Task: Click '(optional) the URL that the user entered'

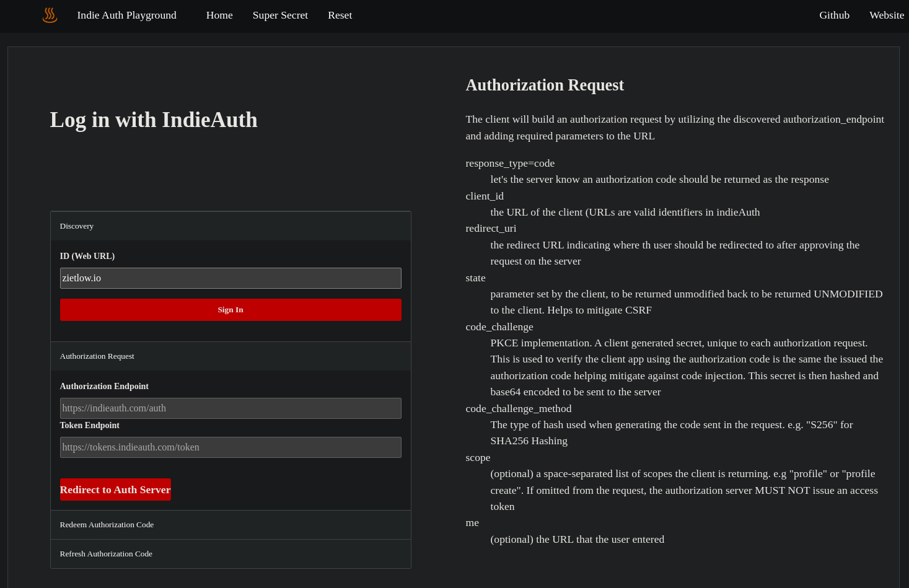Action: pyautogui.click(x=577, y=539)
